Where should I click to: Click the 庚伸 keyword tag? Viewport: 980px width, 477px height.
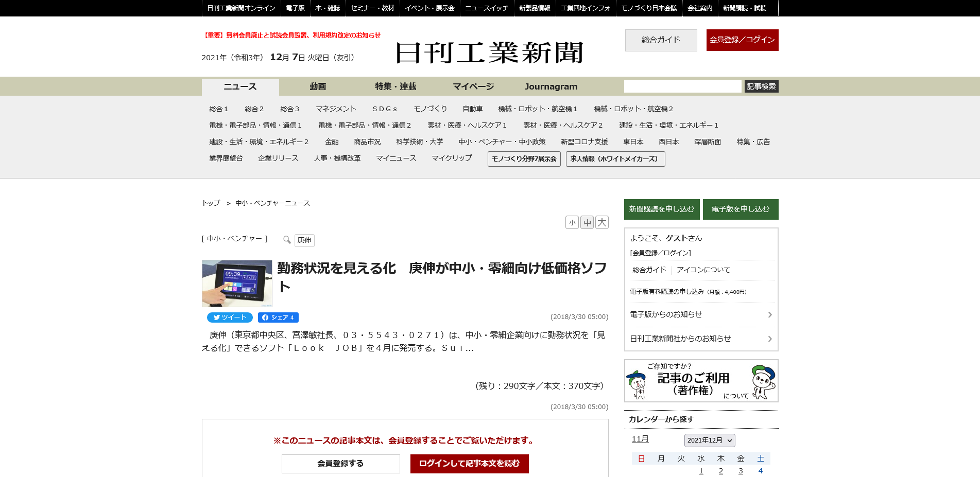coord(304,240)
